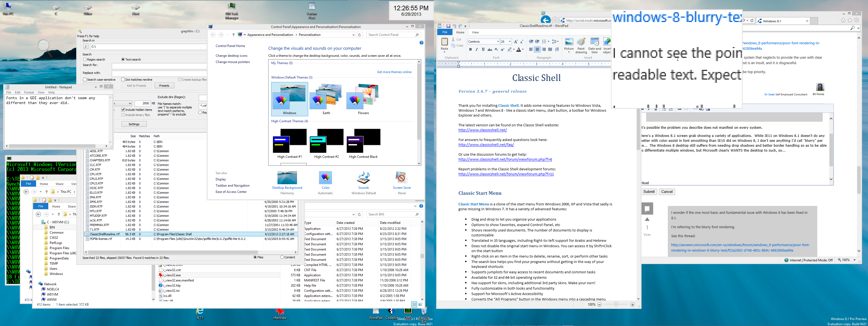
Task: Center text in WordPad
Action: point(537,50)
